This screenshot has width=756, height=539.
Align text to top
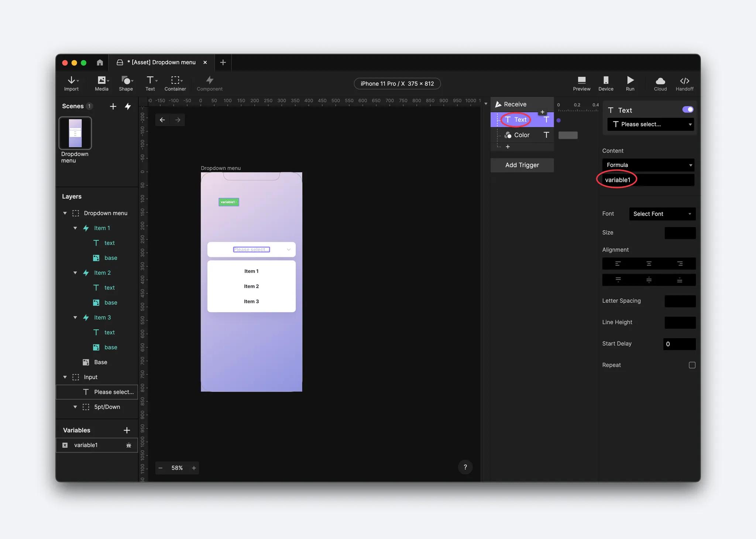pyautogui.click(x=618, y=280)
